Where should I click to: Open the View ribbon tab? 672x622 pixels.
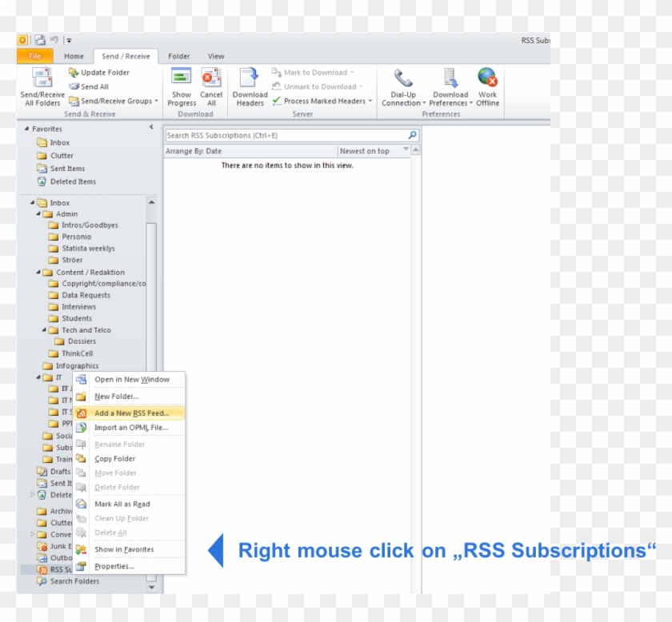pyautogui.click(x=215, y=56)
